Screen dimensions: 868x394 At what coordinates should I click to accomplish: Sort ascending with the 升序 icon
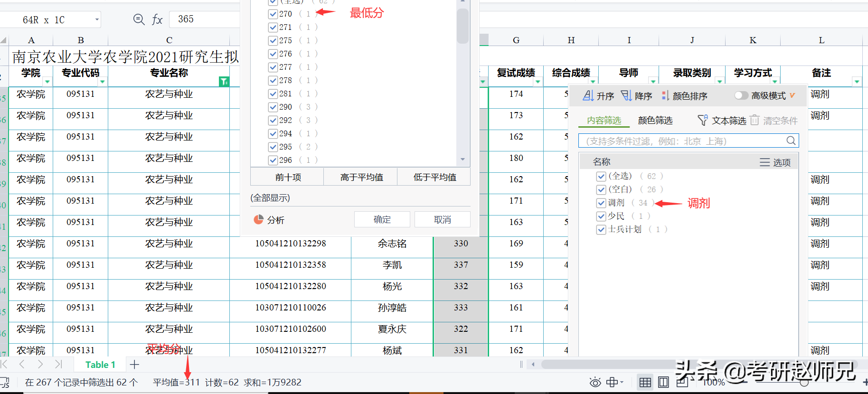(x=588, y=95)
